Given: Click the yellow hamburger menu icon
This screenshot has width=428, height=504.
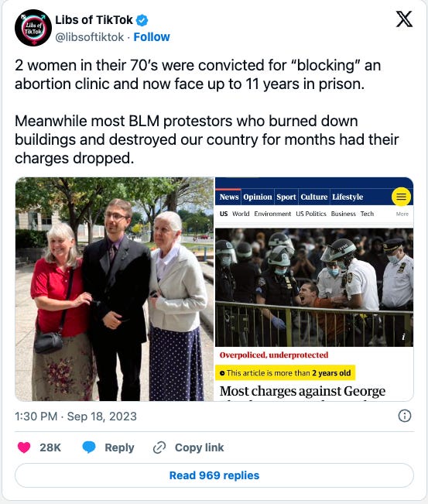Looking at the screenshot, I should (x=402, y=197).
